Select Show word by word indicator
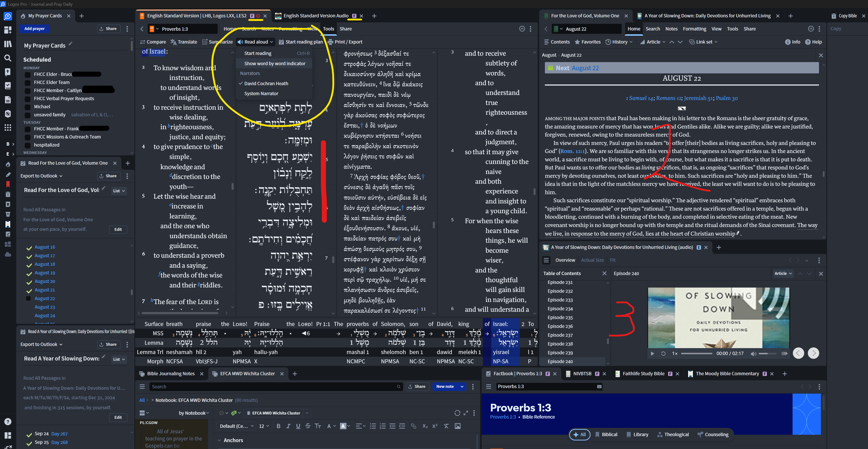 [275, 63]
